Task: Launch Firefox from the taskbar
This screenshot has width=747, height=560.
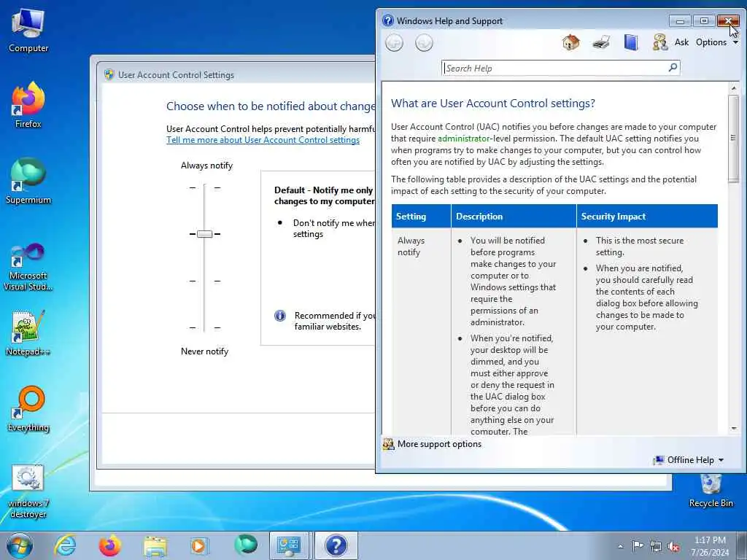Action: [109, 545]
